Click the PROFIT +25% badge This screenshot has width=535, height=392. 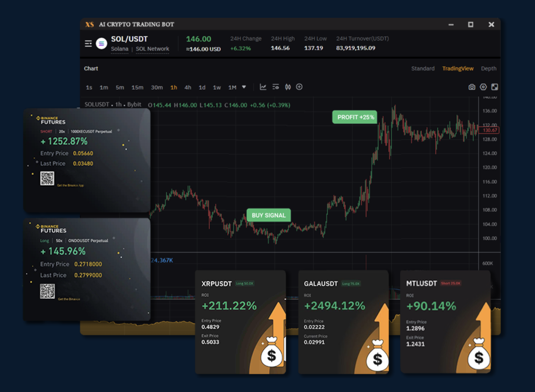click(x=354, y=117)
